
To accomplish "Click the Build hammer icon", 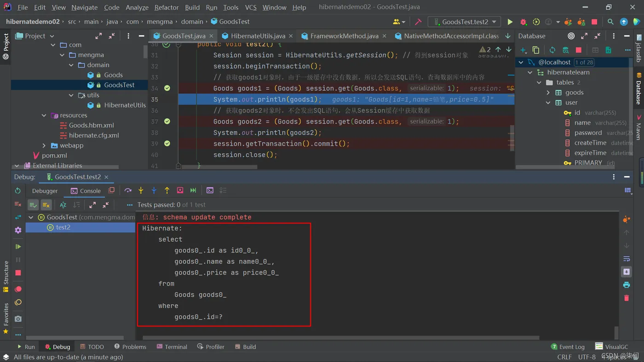I will tap(418, 22).
